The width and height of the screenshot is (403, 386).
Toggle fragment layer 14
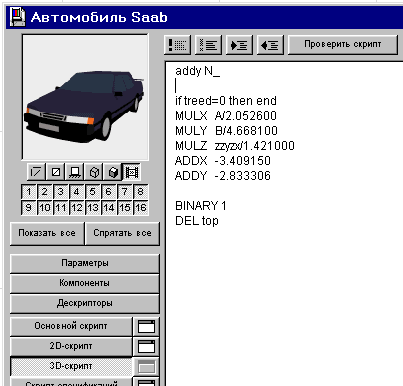(x=109, y=208)
